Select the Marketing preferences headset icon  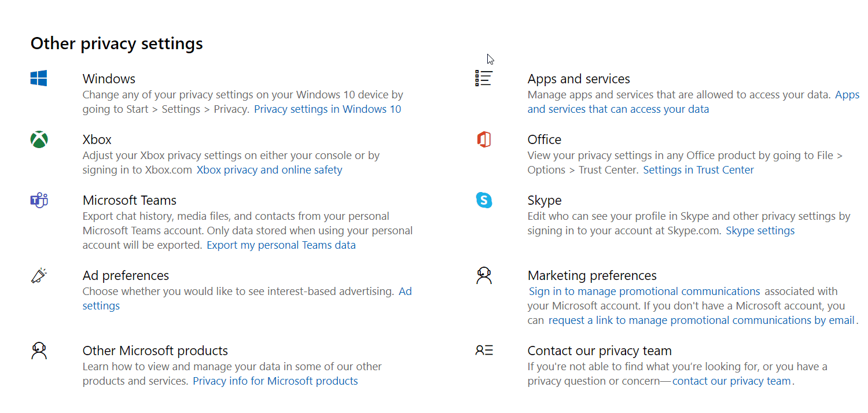[484, 275]
